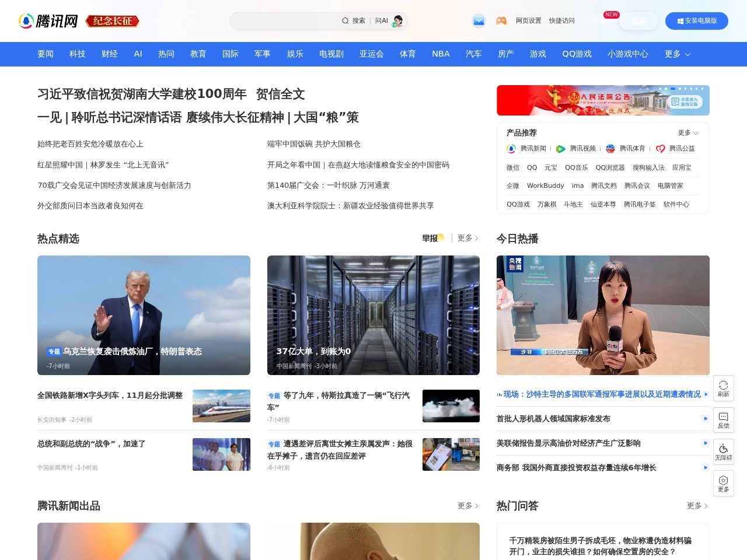Open 网页设置 page settings menu
Image resolution: width=747 pixels, height=560 pixels.
pyautogui.click(x=529, y=21)
